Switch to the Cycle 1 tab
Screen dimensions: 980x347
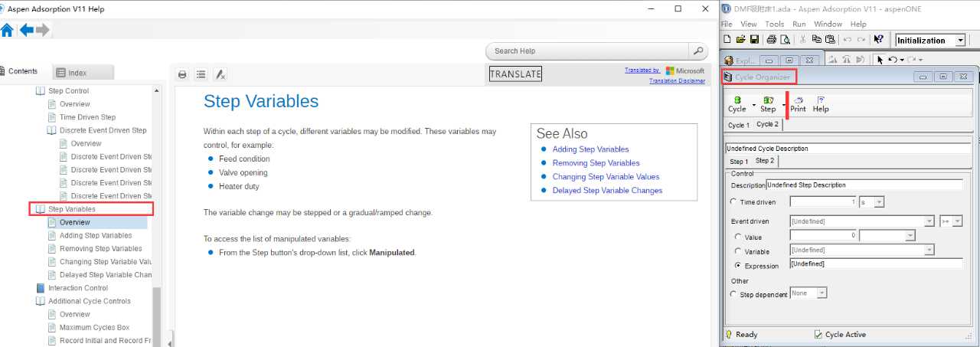click(739, 125)
